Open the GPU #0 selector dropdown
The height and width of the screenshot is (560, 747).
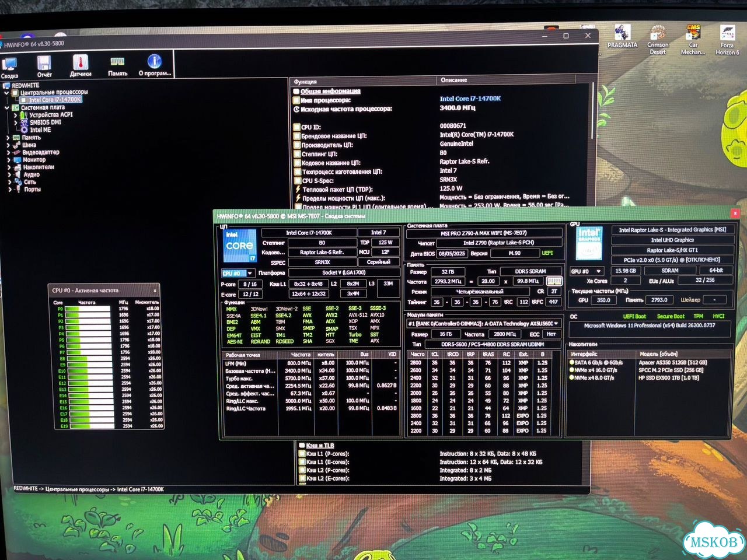(x=587, y=271)
